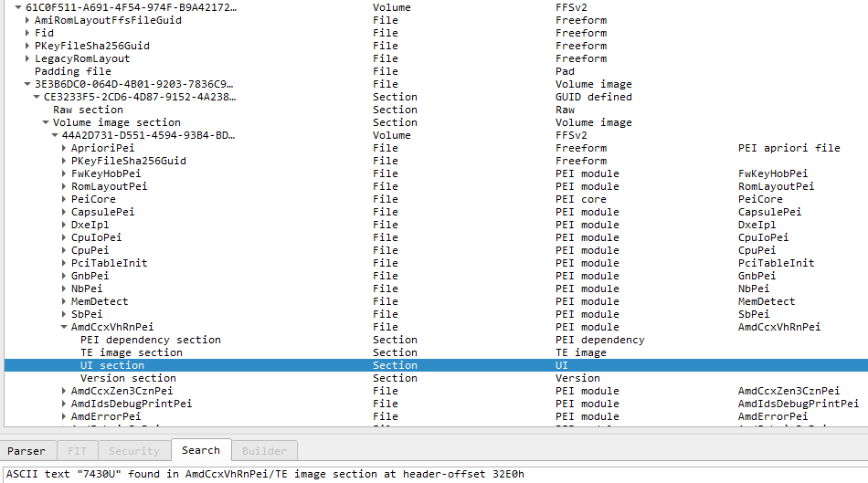This screenshot has width=868, height=483.
Task: Open the Security tab
Action: tap(133, 450)
